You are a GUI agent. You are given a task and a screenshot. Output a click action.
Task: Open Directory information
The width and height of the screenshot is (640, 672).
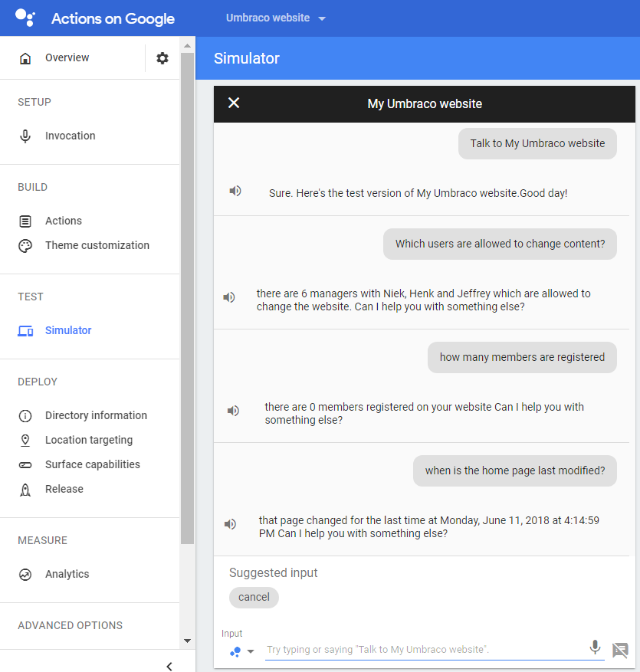[96, 415]
